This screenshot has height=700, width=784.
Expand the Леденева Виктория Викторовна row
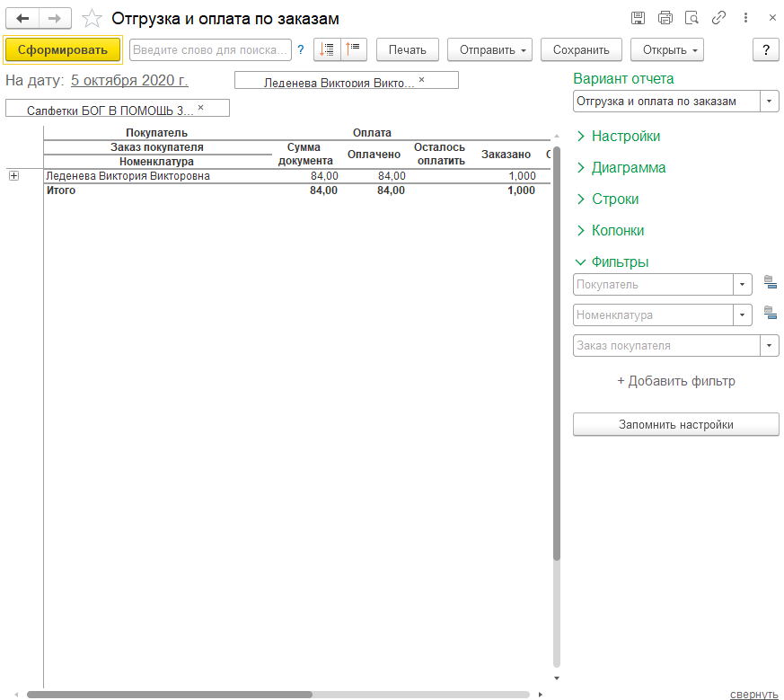point(13,176)
